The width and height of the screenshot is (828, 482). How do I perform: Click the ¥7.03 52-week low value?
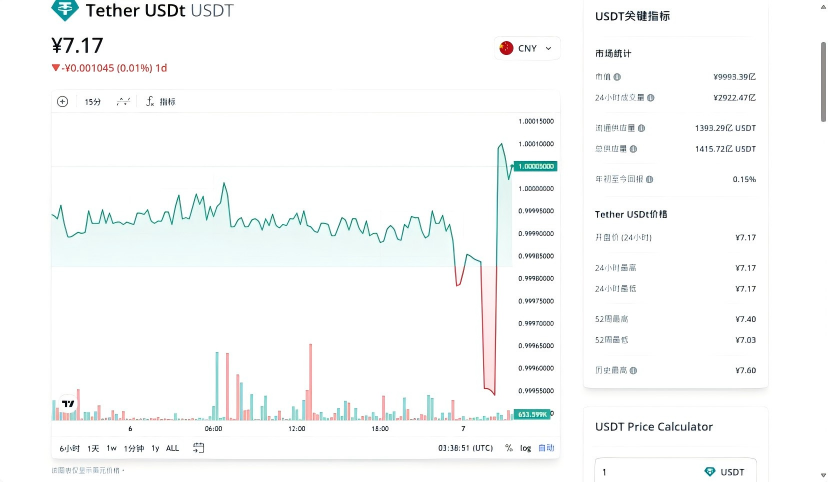(x=746, y=340)
